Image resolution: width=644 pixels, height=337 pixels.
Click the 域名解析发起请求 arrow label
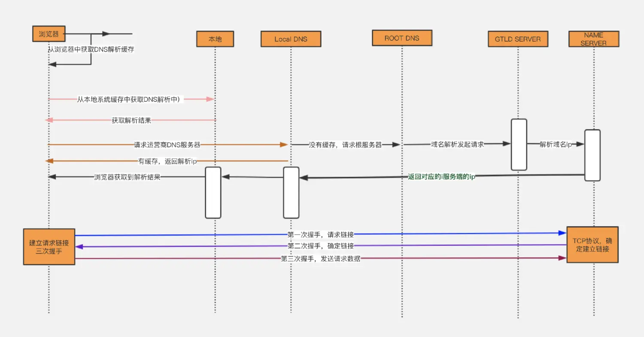[457, 145]
